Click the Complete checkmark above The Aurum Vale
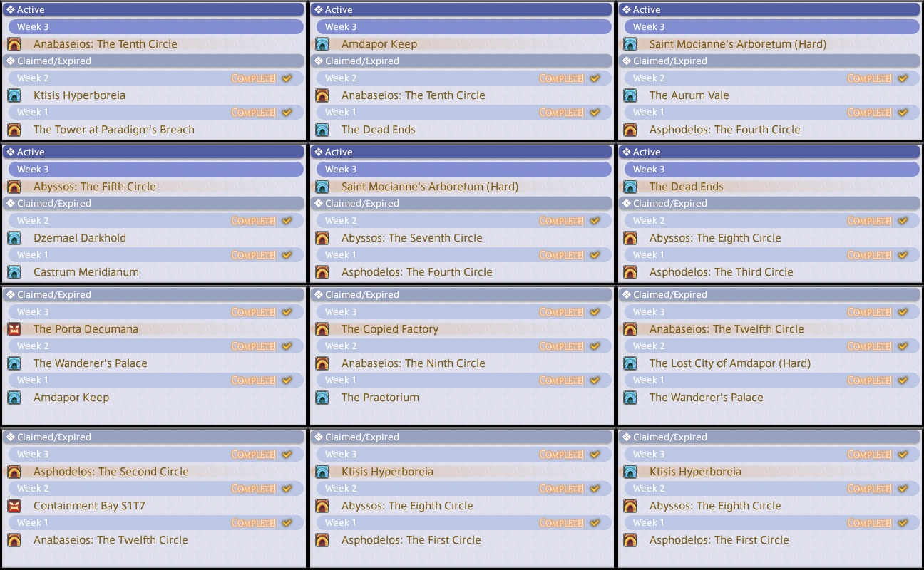The image size is (924, 570). click(x=903, y=78)
